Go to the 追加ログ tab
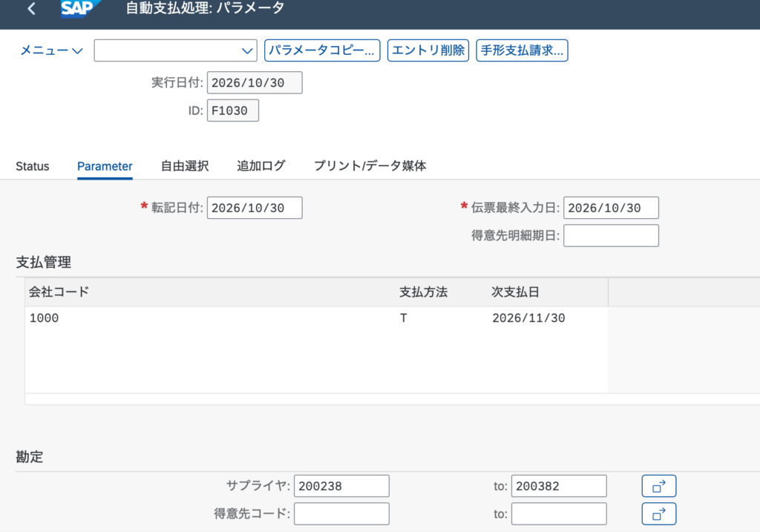Viewport: 760px width, 532px height. (x=261, y=166)
